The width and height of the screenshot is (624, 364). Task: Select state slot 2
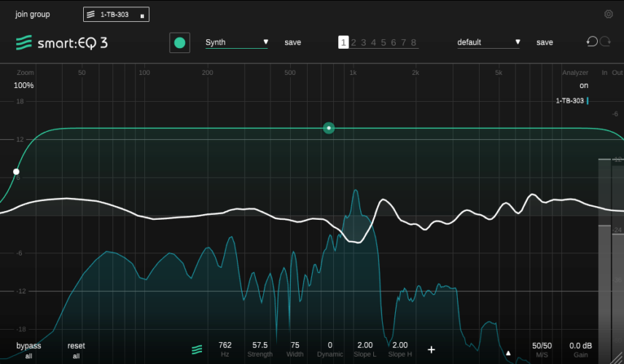(x=354, y=42)
